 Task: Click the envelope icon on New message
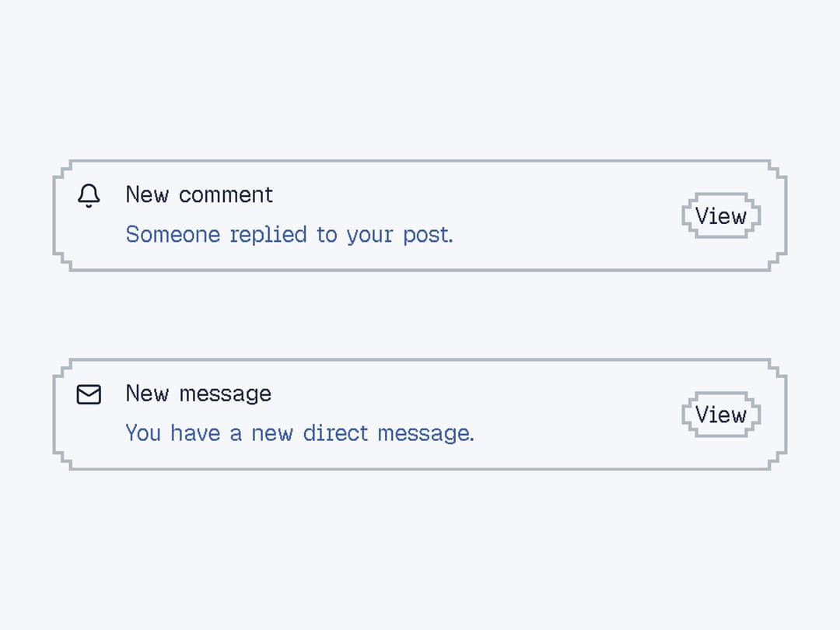[x=89, y=394]
